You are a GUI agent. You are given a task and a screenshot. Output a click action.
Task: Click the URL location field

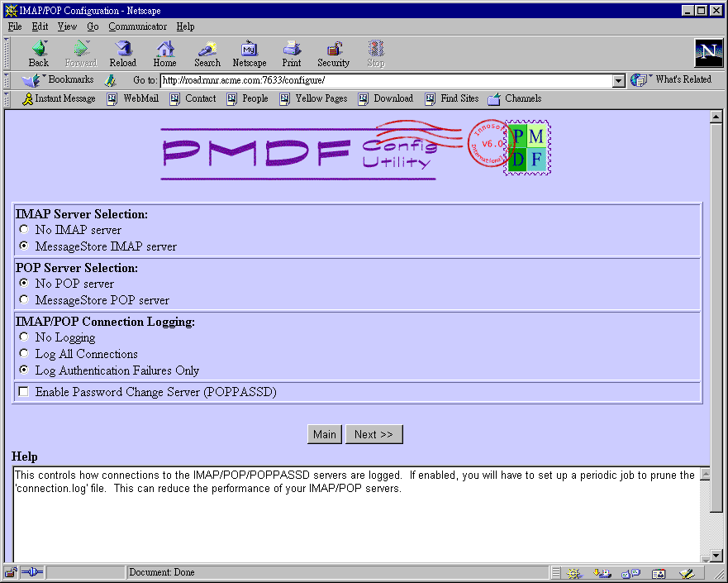[385, 80]
